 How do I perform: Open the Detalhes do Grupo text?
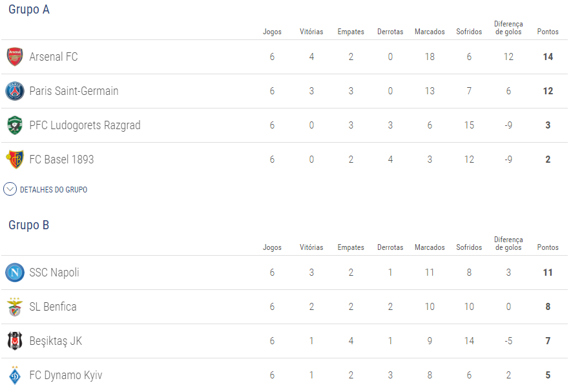coord(54,190)
